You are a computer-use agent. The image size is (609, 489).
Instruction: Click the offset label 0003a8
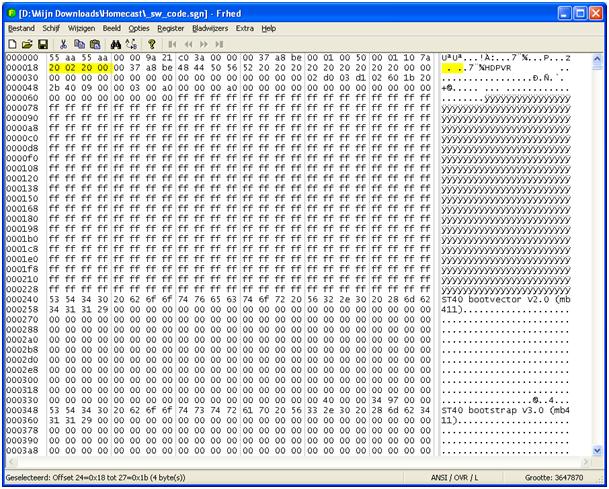23,451
